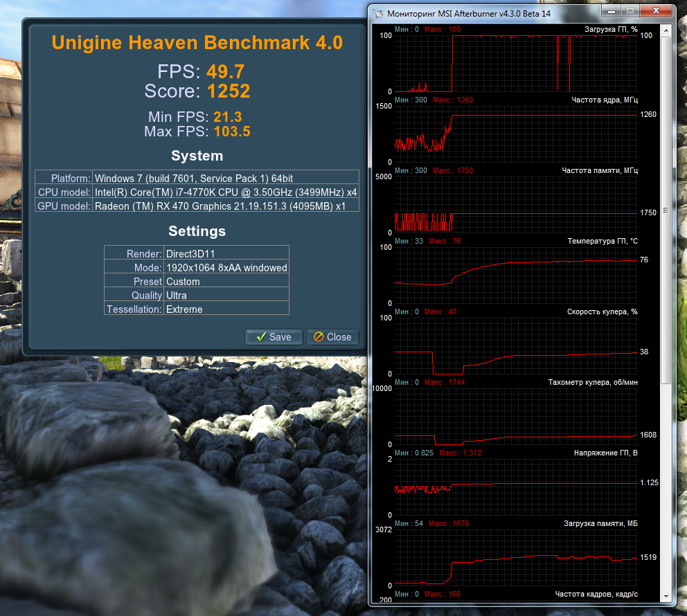Click the 'Загрузка ГП, %' graph label
Image resolution: width=687 pixels, height=616 pixels.
click(611, 29)
